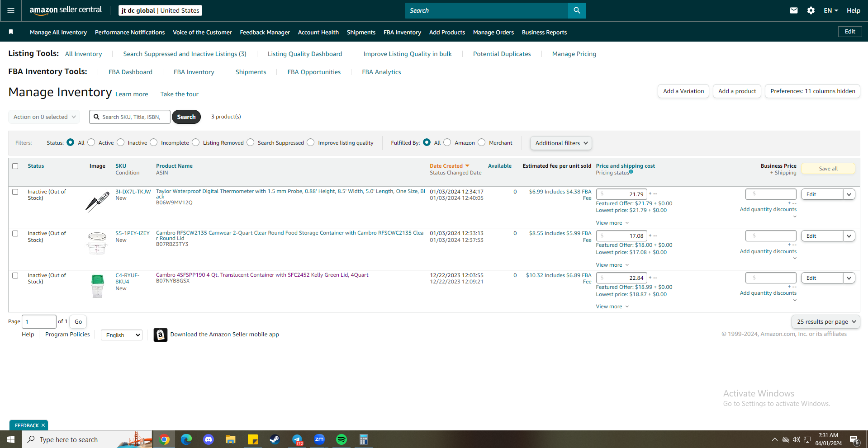This screenshot has width=868, height=448.
Task: Select the Taylor Thermometer row checkbox
Action: (15, 192)
